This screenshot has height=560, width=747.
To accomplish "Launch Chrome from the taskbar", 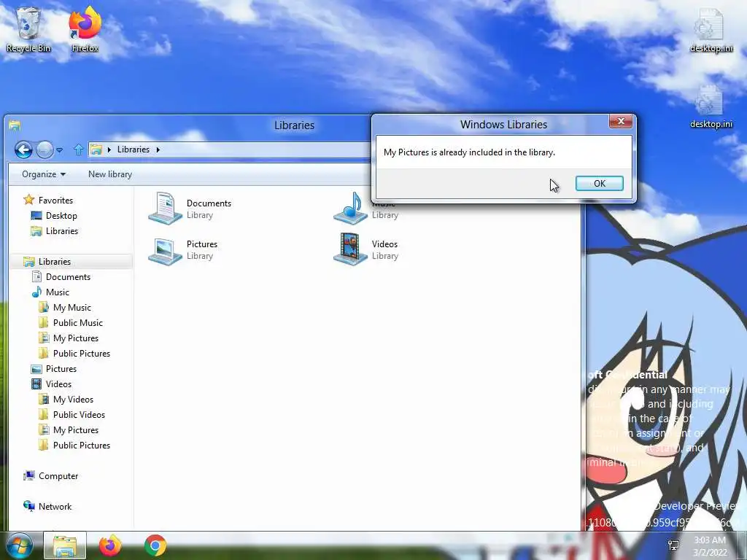I will (155, 545).
